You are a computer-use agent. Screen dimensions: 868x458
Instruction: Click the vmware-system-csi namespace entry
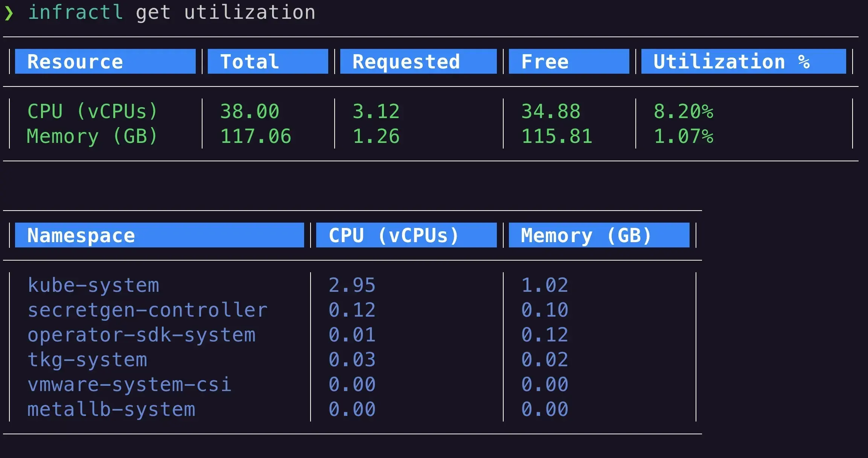point(129,384)
